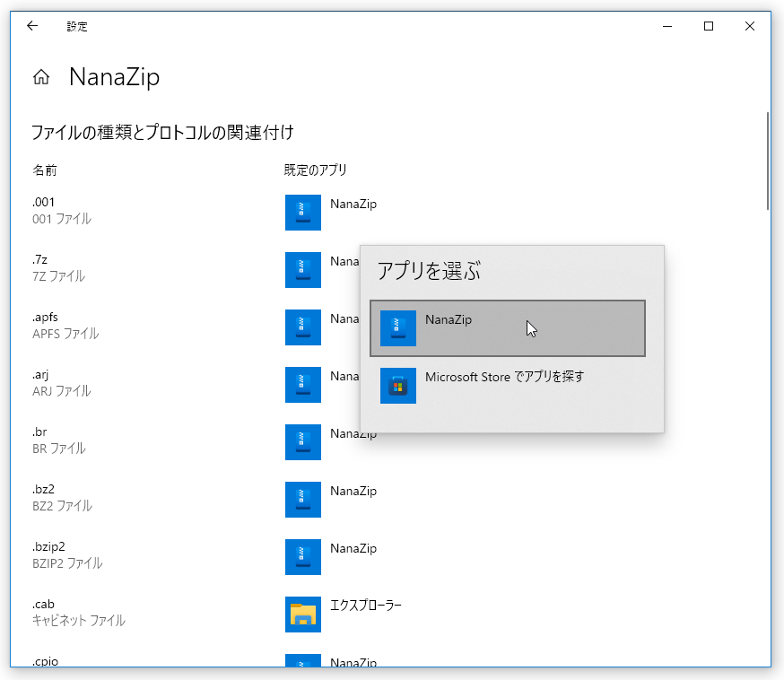Image resolution: width=784 pixels, height=680 pixels.
Task: Click the ファイルの種類とプロトコルの関連付け heading
Action: 162,133
